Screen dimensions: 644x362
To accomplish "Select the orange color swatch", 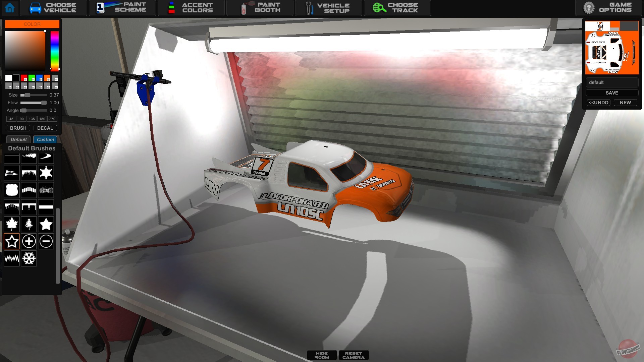I will 46,78.
